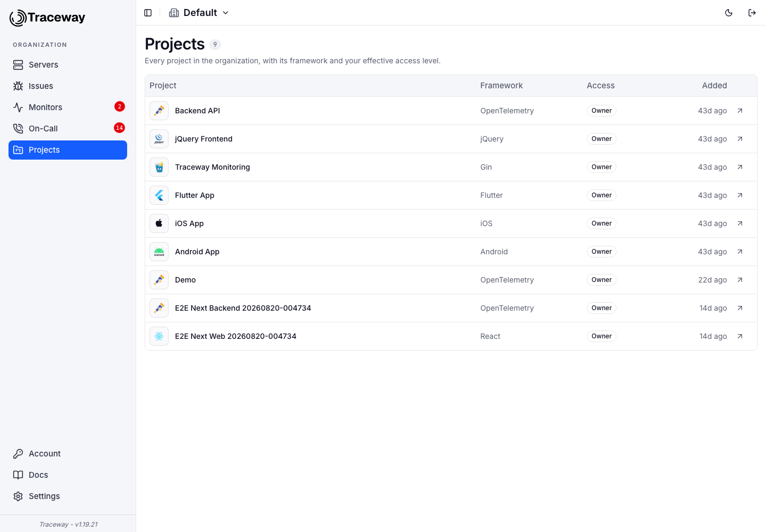Click the Android robot icon for Android App
This screenshot has width=766, height=532.
(159, 252)
